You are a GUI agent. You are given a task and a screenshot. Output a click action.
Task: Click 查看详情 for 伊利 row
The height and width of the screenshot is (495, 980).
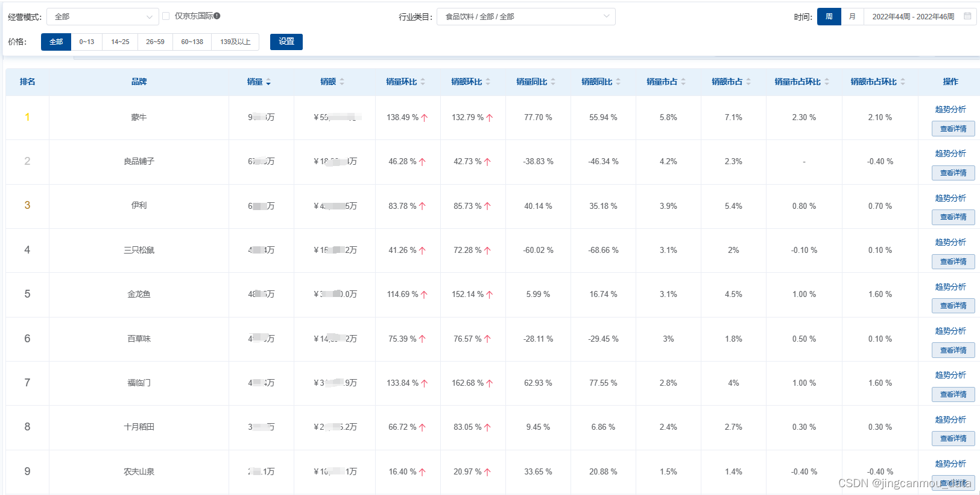tap(953, 217)
